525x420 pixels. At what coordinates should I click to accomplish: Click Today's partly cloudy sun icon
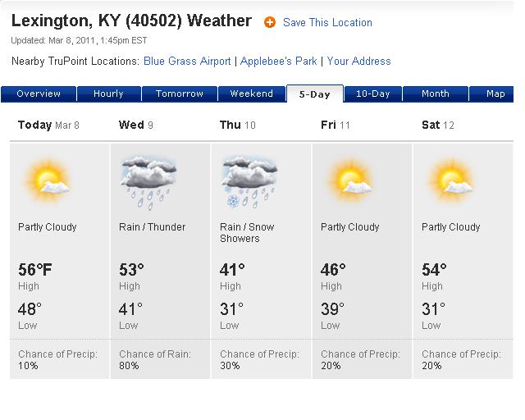[48, 180]
